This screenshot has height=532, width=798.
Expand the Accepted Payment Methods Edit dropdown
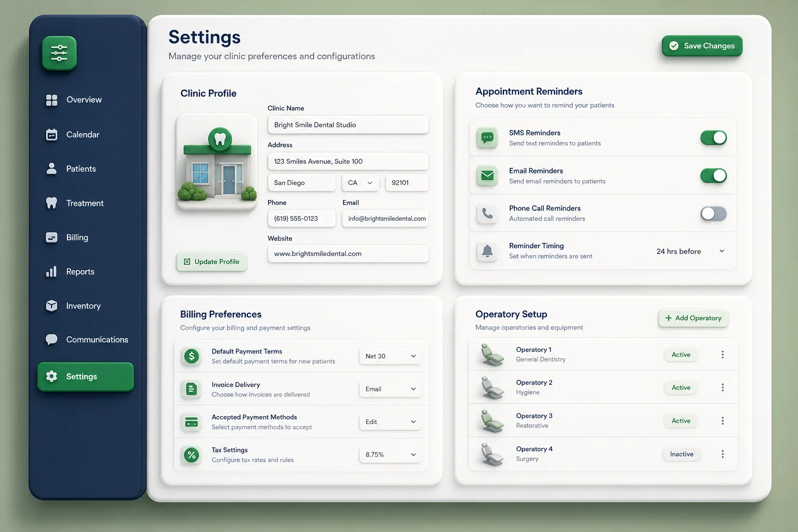pyautogui.click(x=390, y=422)
